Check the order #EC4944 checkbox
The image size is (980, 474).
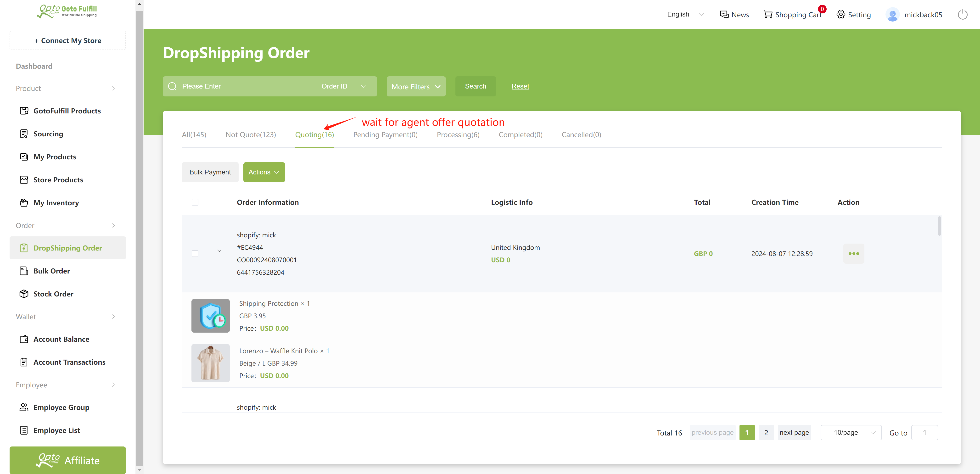point(195,254)
